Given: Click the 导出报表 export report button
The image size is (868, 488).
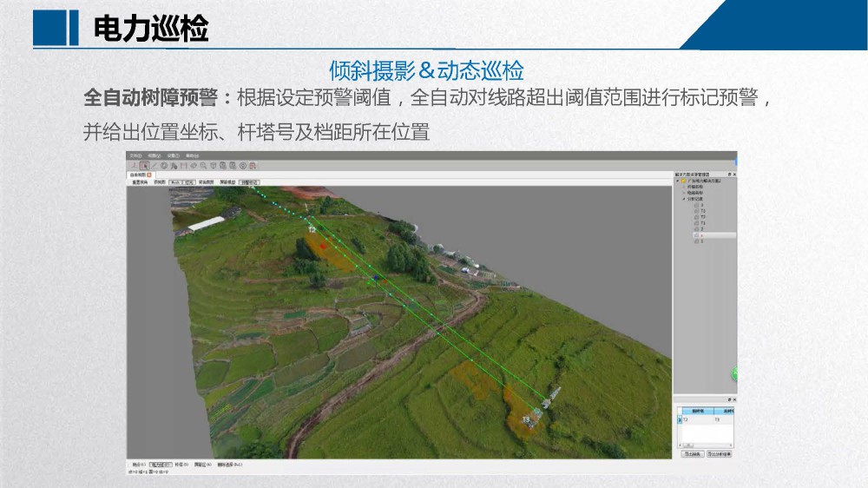Looking at the screenshot, I should point(693,453).
